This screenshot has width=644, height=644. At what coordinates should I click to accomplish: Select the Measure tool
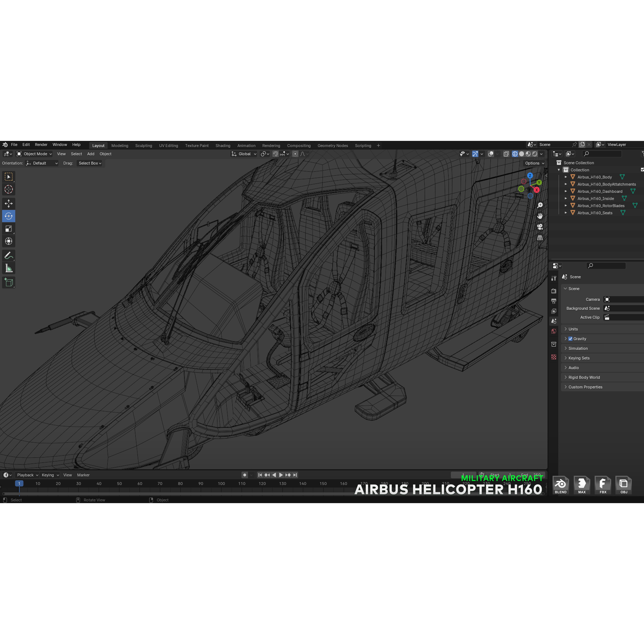[x=9, y=268]
